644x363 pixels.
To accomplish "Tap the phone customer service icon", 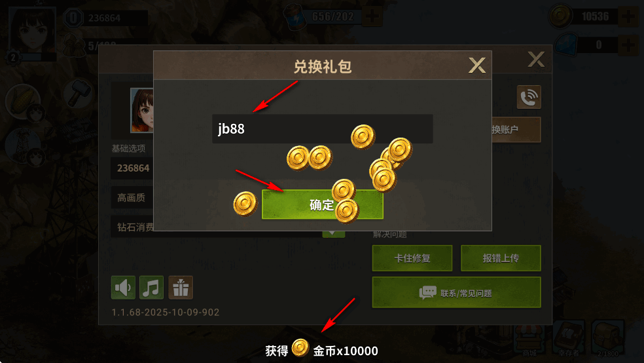I will (x=529, y=97).
